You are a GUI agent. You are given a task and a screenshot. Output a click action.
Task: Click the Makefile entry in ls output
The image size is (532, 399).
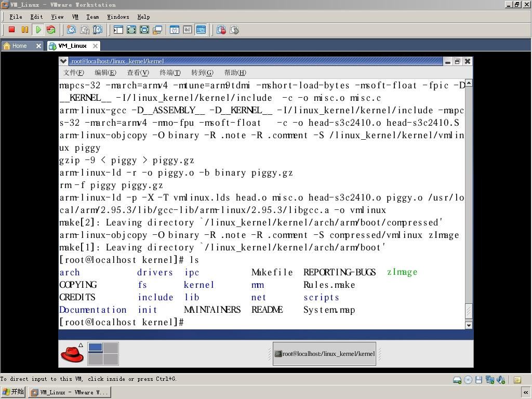pos(272,272)
